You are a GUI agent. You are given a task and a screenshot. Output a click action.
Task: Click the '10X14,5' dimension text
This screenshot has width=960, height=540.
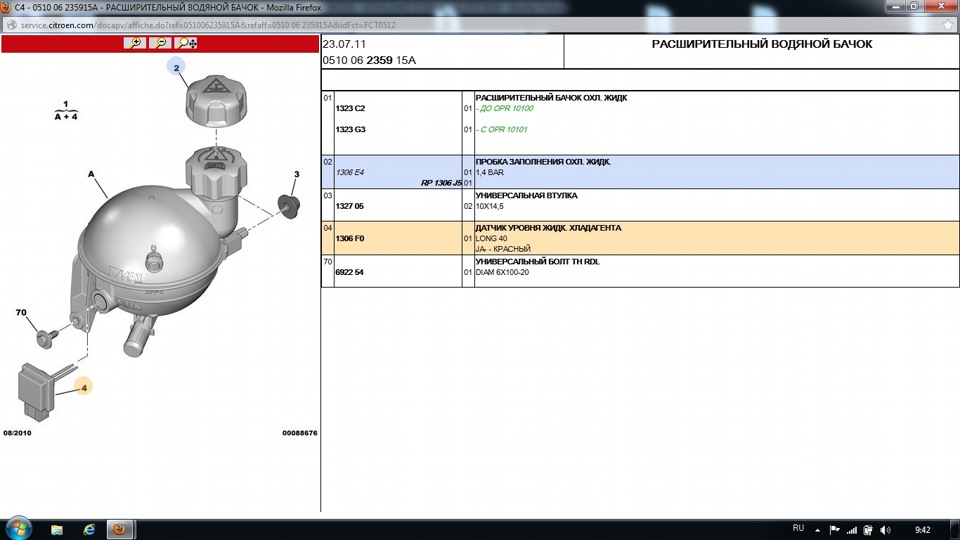pos(490,206)
